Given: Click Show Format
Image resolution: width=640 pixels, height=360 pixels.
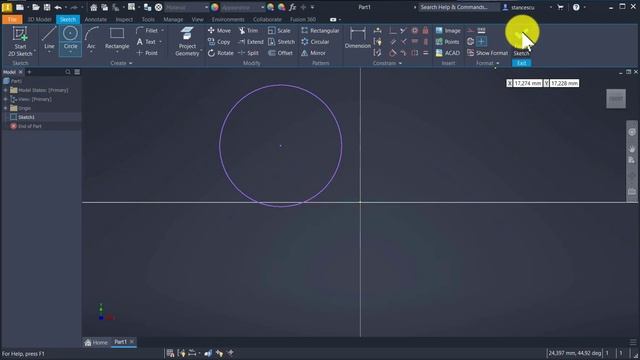Looking at the screenshot, I should pos(487,53).
